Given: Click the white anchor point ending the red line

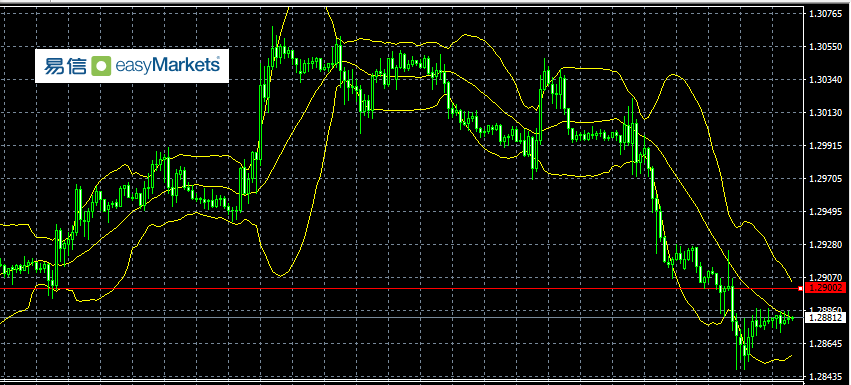Looking at the screenshot, I should click(801, 289).
